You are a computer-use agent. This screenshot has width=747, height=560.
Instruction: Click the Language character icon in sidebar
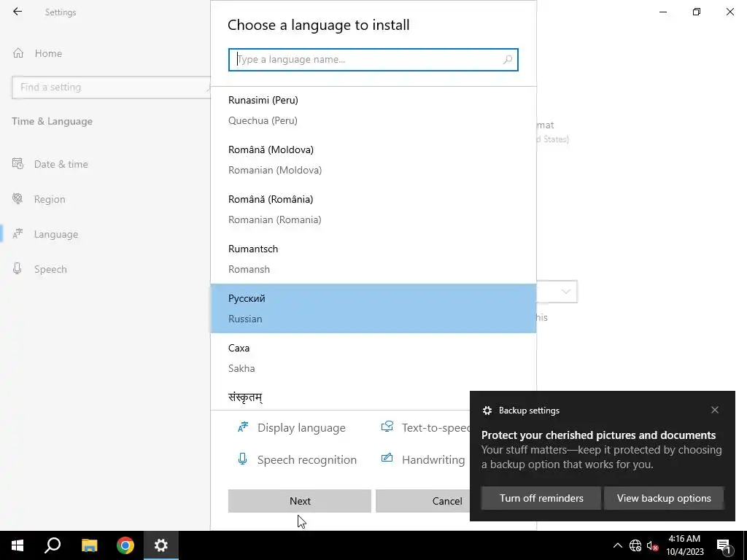click(18, 234)
